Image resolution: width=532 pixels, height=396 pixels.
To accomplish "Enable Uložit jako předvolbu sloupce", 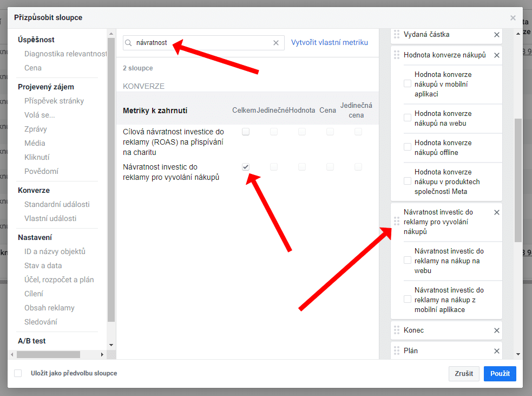I will 18,373.
